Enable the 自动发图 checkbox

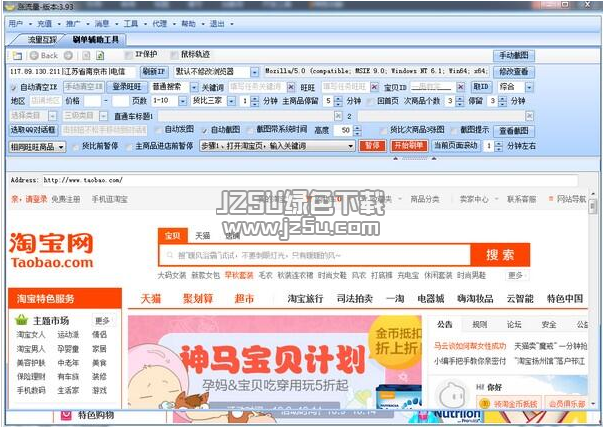[158, 130]
